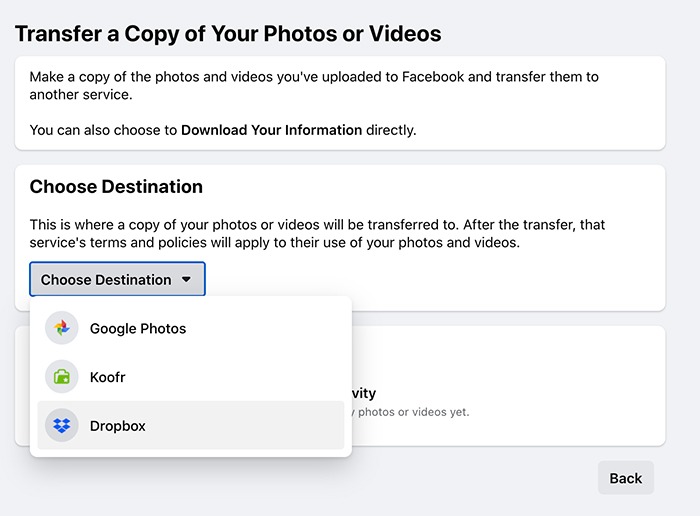Click the Transfer a Copy page heading

tap(228, 33)
